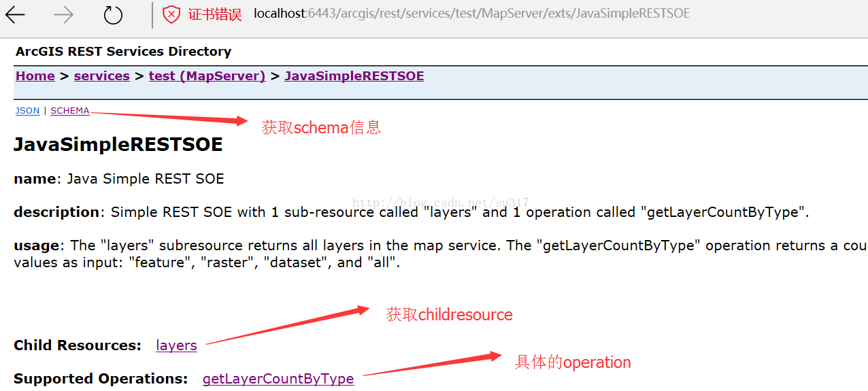Reload the page with the refresh icon

tap(113, 14)
